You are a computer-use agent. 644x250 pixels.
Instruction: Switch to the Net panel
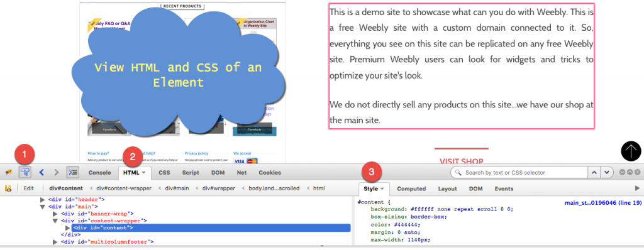242,173
